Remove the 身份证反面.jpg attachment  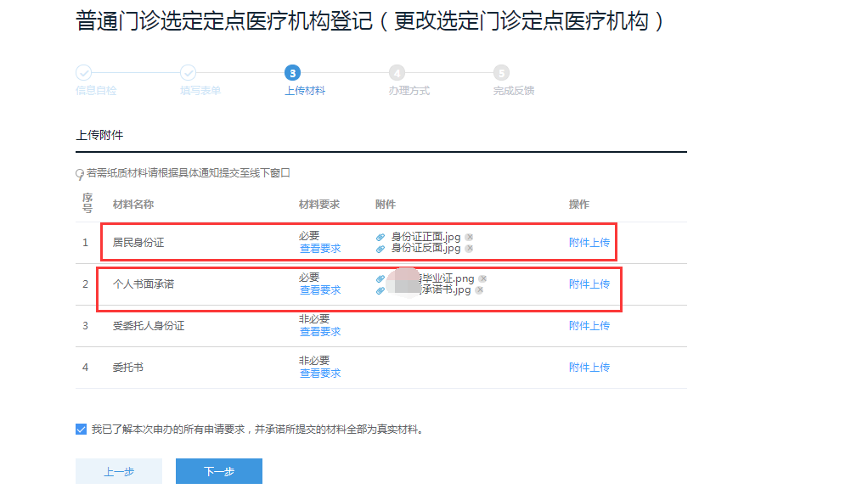(x=470, y=249)
